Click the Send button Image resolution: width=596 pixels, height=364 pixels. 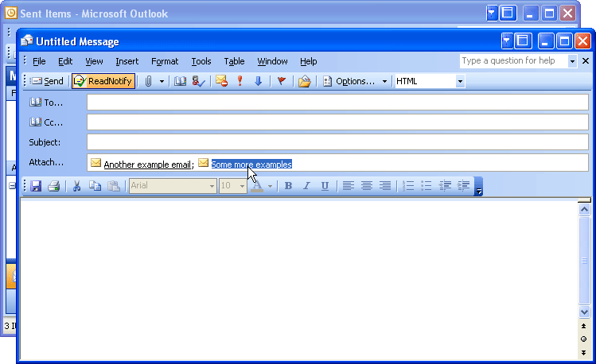pyautogui.click(x=47, y=81)
